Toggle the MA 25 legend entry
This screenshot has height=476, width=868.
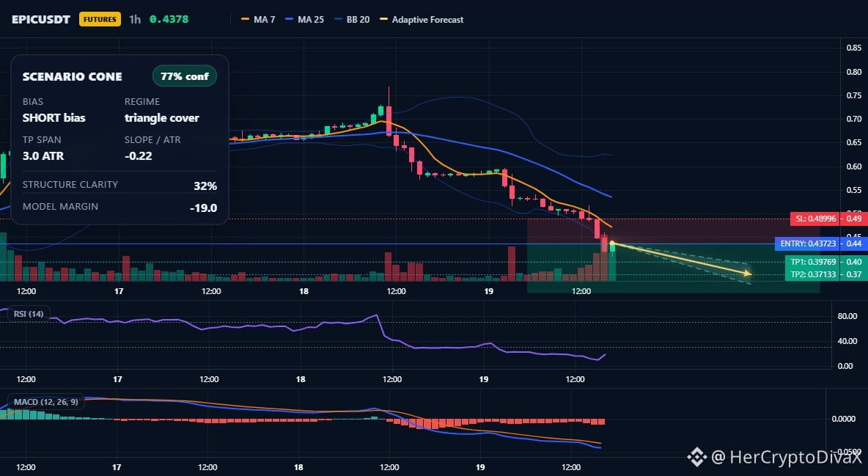click(x=304, y=19)
